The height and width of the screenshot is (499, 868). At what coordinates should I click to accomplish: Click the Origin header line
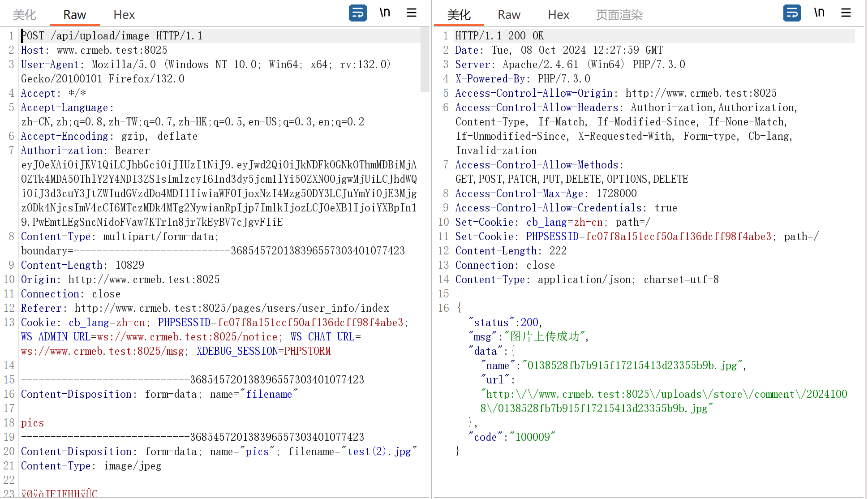point(120,280)
